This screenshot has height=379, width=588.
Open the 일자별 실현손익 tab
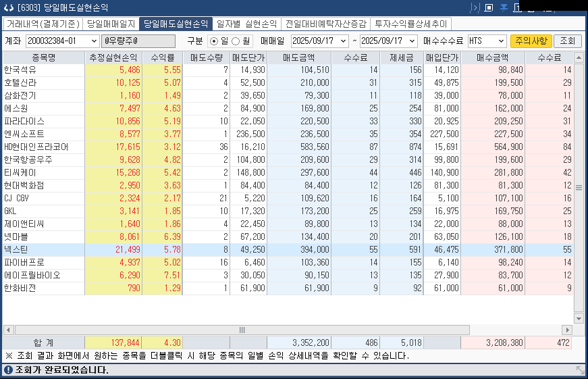pos(247,24)
